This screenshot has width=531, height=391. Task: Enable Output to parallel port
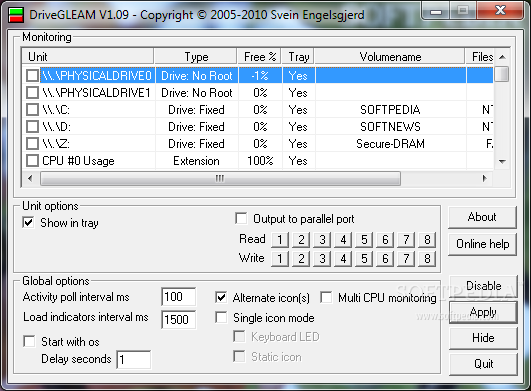click(241, 218)
